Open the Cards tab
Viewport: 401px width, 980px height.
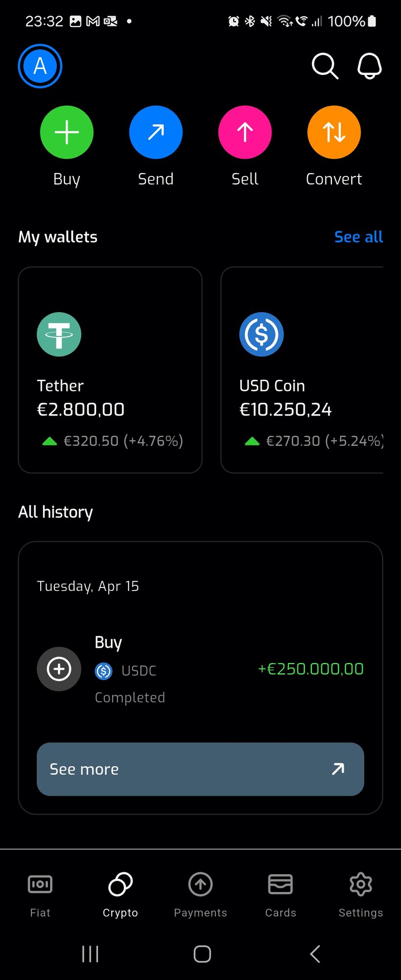coord(280,894)
